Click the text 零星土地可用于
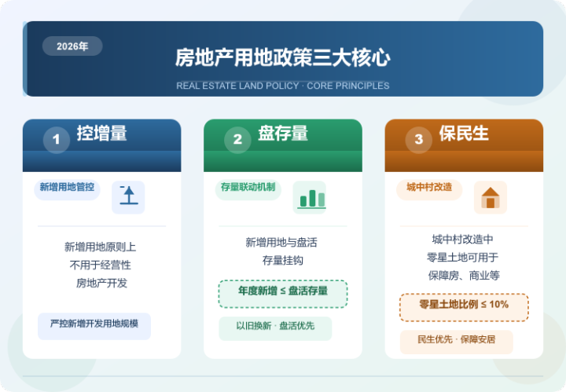The width and height of the screenshot is (566, 392). click(463, 258)
